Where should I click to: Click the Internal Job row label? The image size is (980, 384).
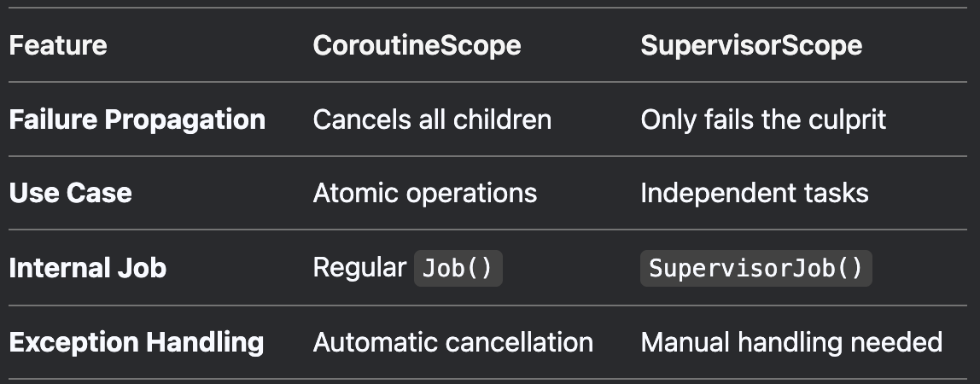(87, 268)
